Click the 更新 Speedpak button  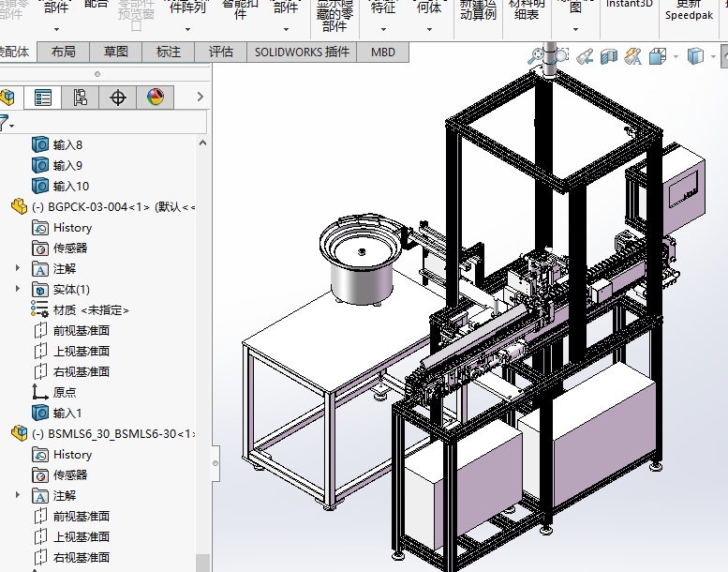689,9
